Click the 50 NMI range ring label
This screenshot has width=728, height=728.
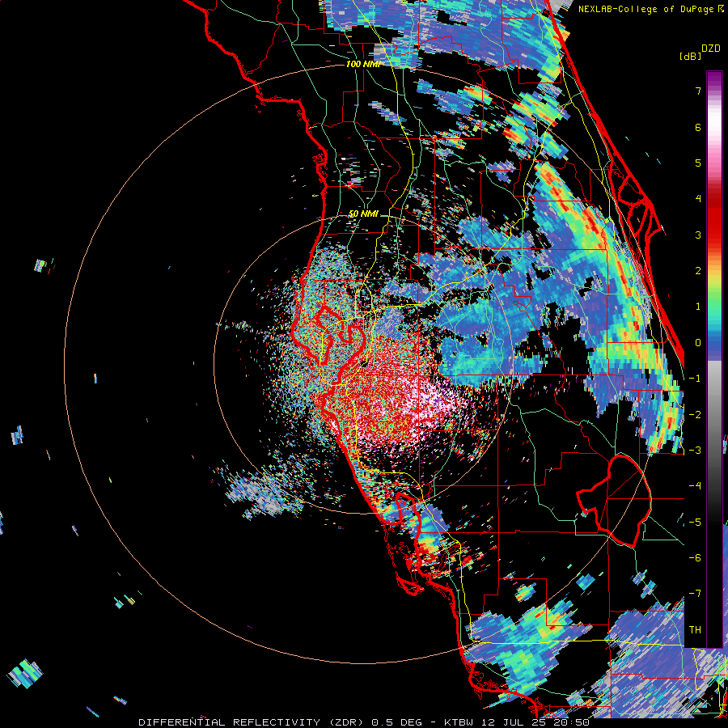tap(363, 214)
